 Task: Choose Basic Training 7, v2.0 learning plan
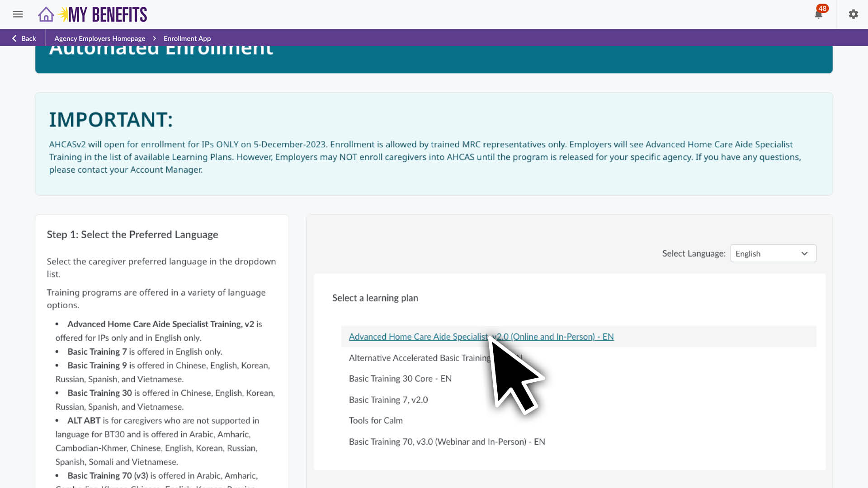point(388,399)
